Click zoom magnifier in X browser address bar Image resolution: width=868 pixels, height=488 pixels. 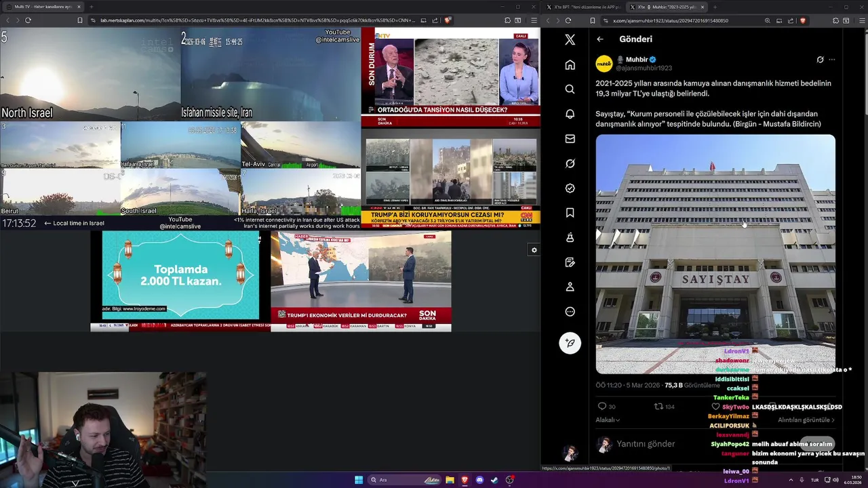(768, 20)
